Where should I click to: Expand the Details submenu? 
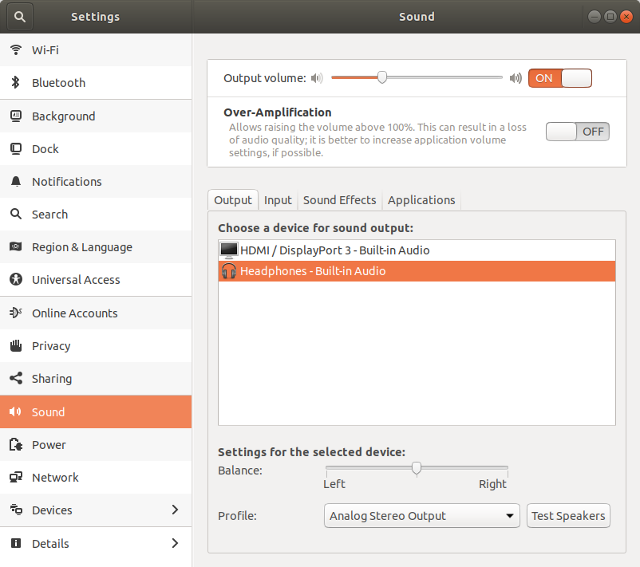tap(175, 543)
